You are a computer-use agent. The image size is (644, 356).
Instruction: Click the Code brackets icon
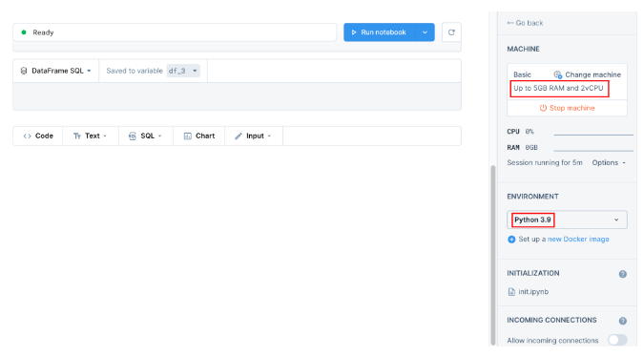(27, 136)
